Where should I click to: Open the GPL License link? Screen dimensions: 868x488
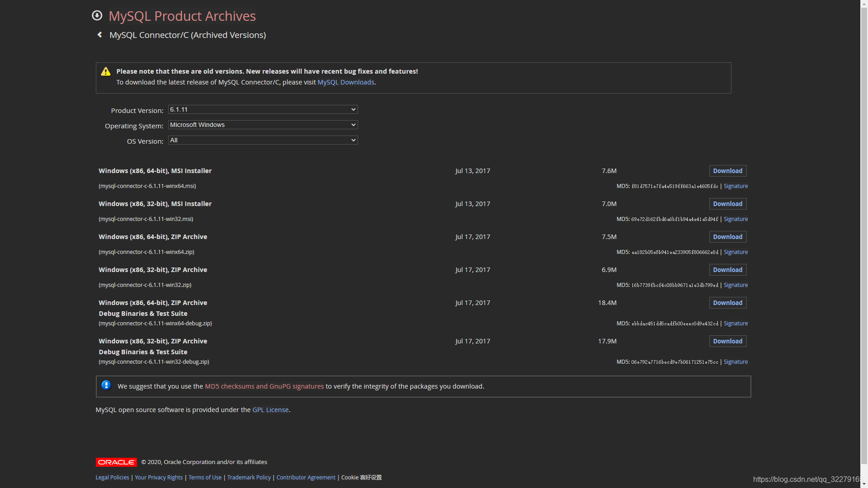270,410
